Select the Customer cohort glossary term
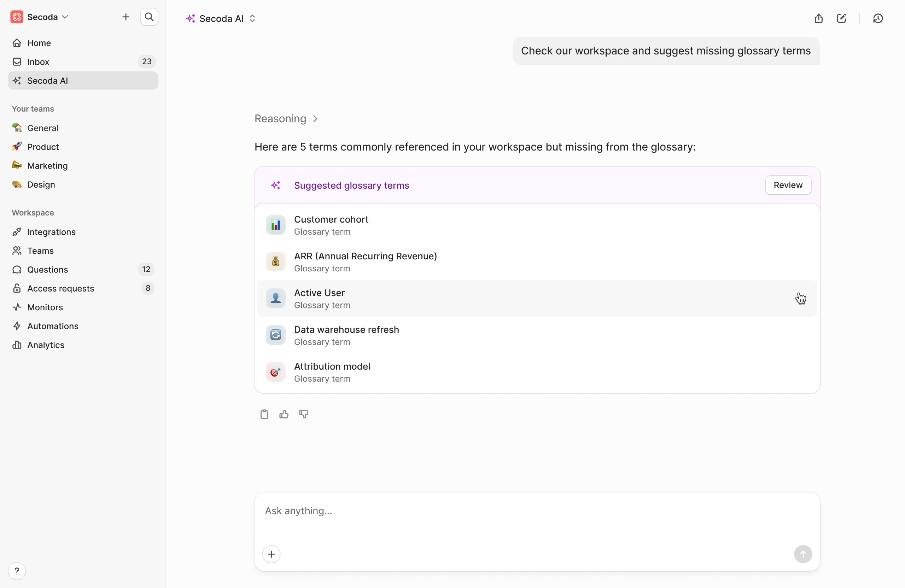This screenshot has height=588, width=905. 537,225
